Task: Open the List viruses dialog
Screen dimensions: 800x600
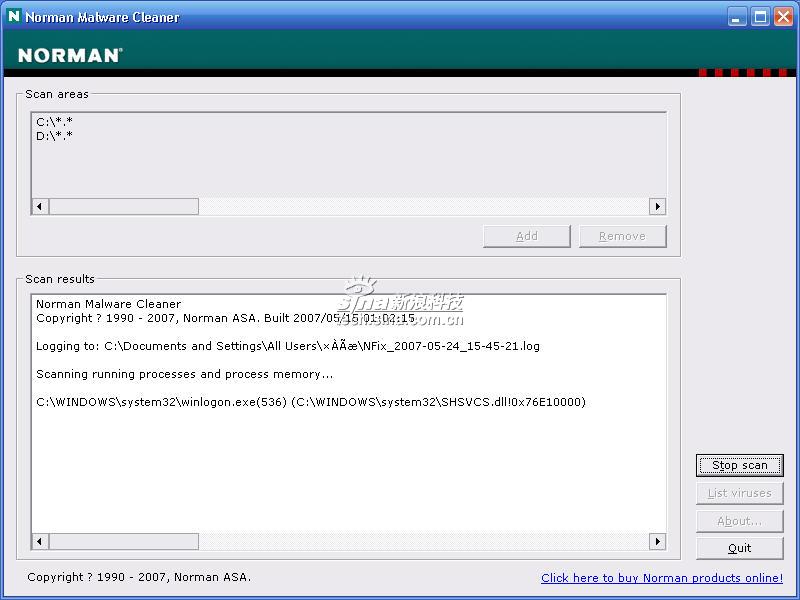Action: coord(740,493)
